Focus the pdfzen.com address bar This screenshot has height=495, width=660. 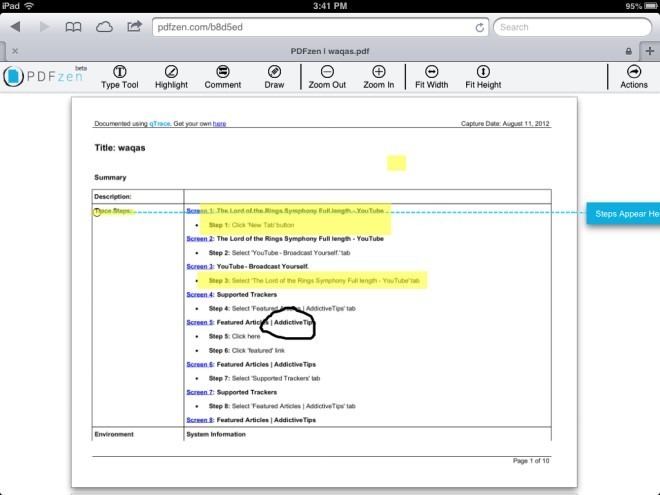pyautogui.click(x=320, y=27)
